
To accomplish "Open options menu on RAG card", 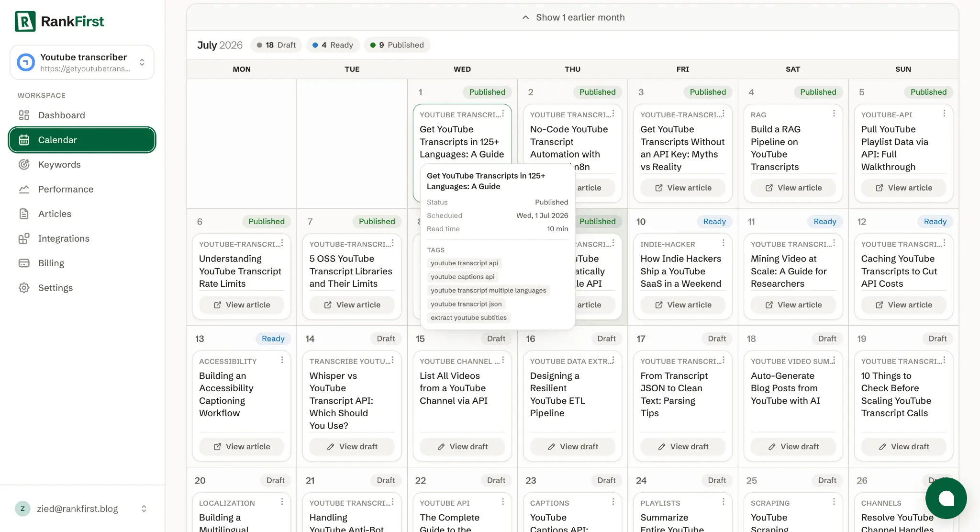I will [834, 113].
